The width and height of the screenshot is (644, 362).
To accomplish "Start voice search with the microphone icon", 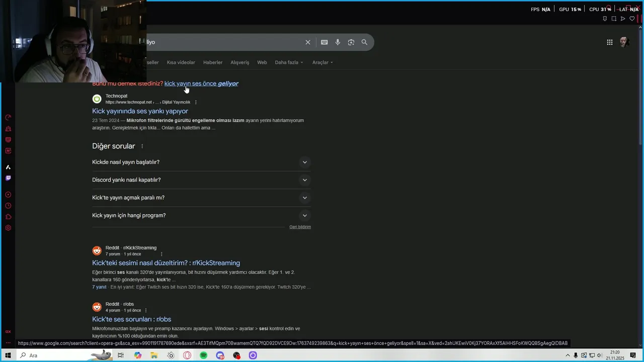I will point(338,42).
